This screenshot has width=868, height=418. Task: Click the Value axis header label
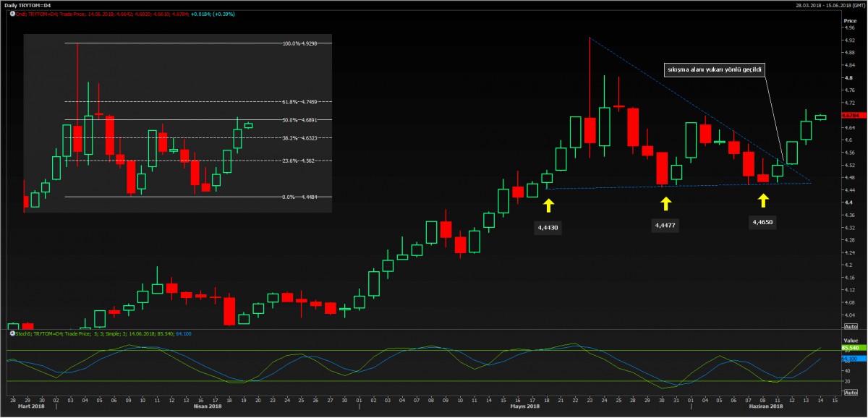click(x=849, y=339)
